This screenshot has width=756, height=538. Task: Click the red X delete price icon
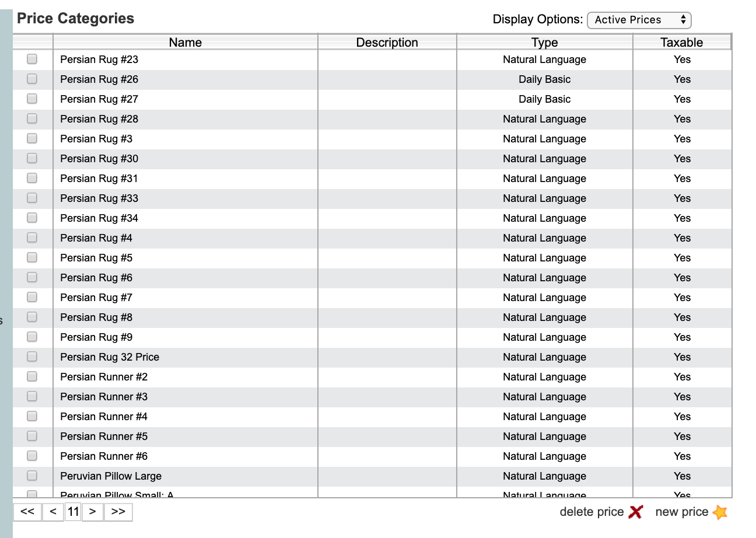coord(636,512)
